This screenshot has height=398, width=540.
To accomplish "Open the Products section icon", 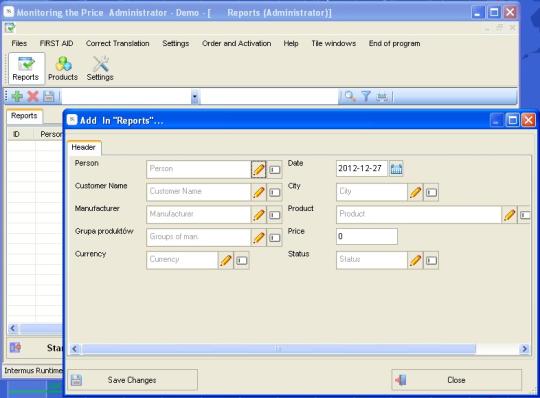I will 63,69.
